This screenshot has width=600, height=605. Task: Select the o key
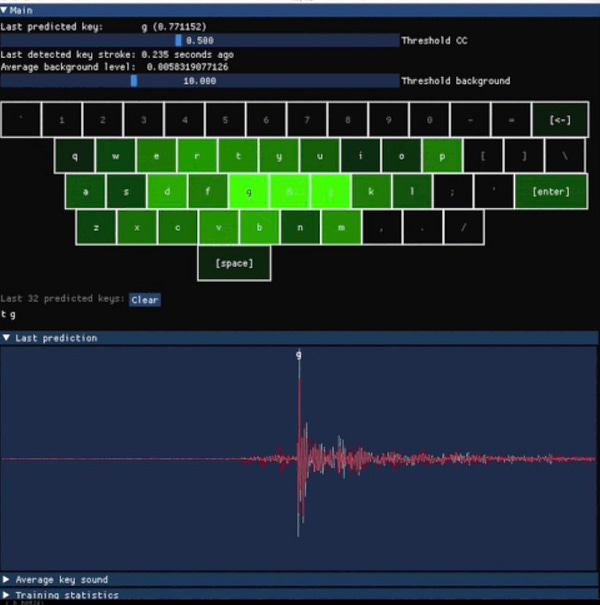(402, 155)
